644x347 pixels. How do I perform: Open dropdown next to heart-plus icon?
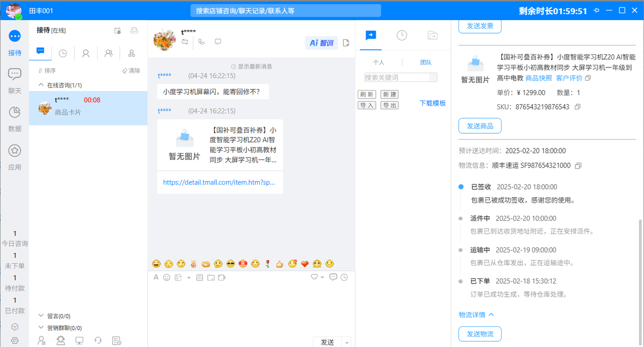tap(322, 277)
